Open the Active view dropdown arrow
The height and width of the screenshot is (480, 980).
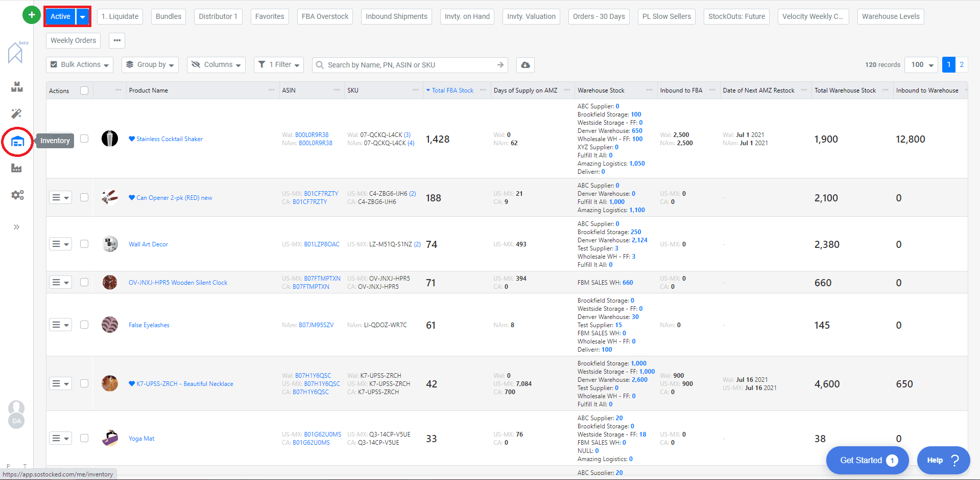83,17
